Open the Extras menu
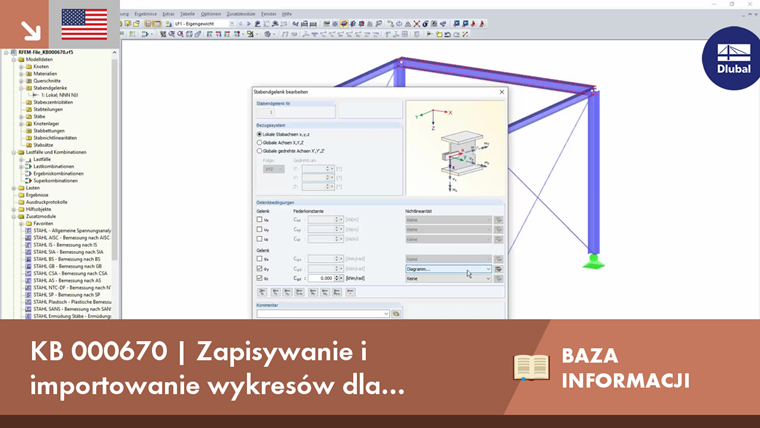The image size is (760, 428). click(168, 14)
